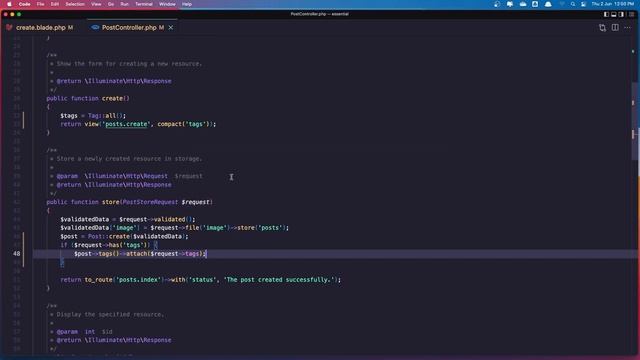
Task: Click 'Post::create($validatedData)' statement
Action: pos(137,236)
